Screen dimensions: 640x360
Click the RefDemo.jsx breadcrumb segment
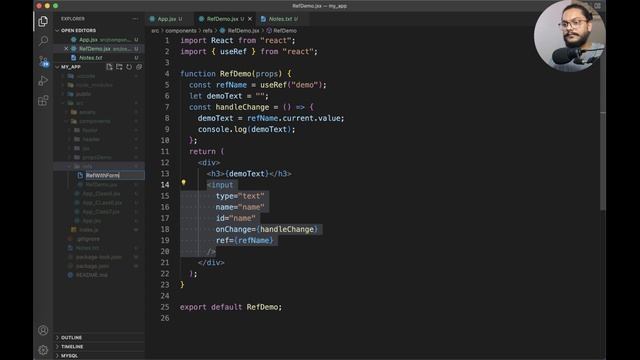tap(240, 31)
